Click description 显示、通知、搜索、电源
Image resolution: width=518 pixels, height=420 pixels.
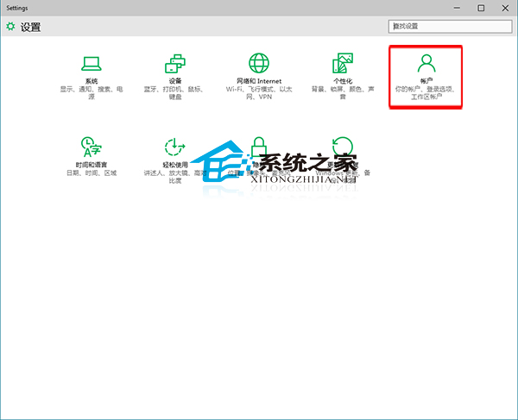point(92,93)
